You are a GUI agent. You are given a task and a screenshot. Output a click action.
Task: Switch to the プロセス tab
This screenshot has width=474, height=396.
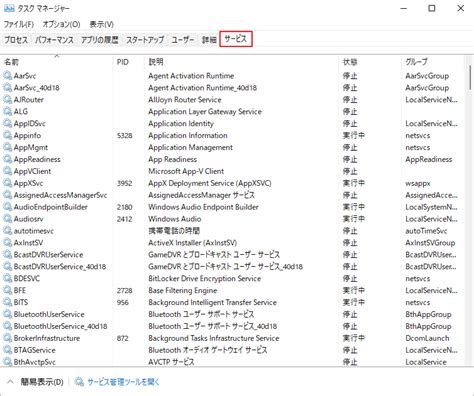[16, 40]
